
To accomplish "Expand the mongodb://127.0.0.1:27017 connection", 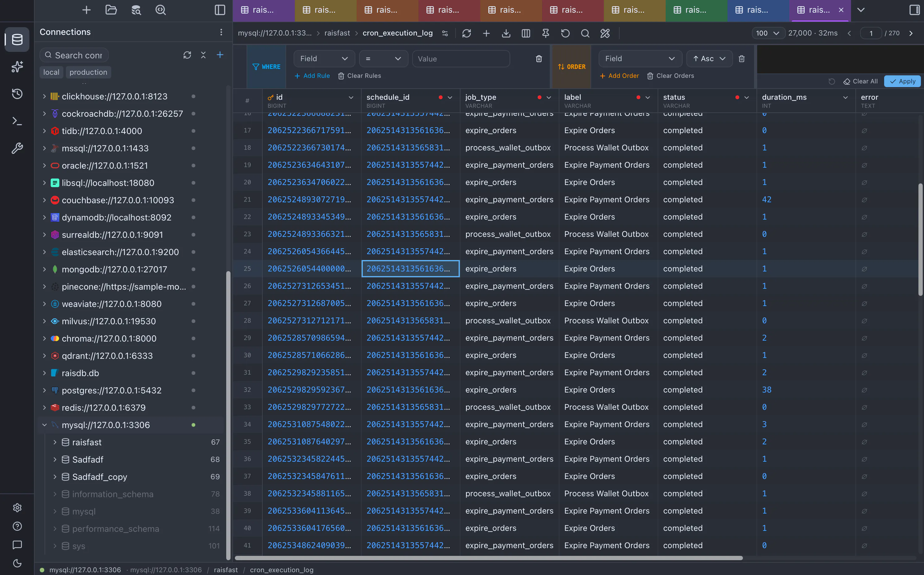I will coord(45,270).
